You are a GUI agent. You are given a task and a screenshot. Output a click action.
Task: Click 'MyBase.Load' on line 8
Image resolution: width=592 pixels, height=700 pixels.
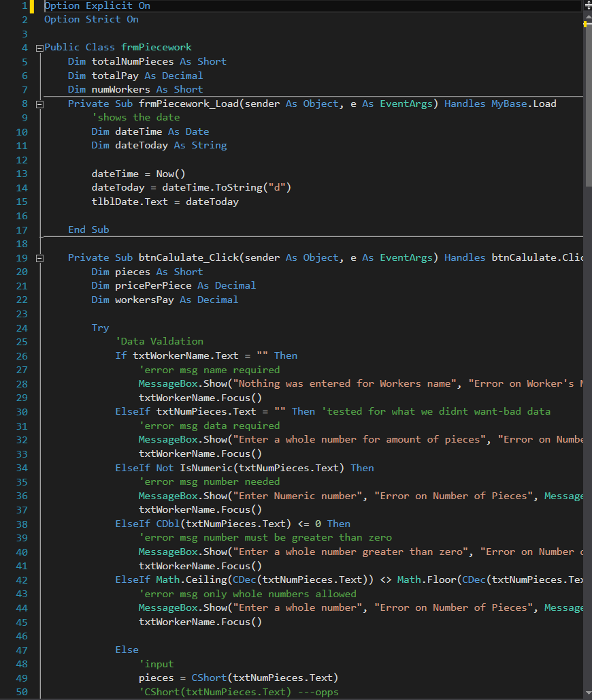click(524, 104)
